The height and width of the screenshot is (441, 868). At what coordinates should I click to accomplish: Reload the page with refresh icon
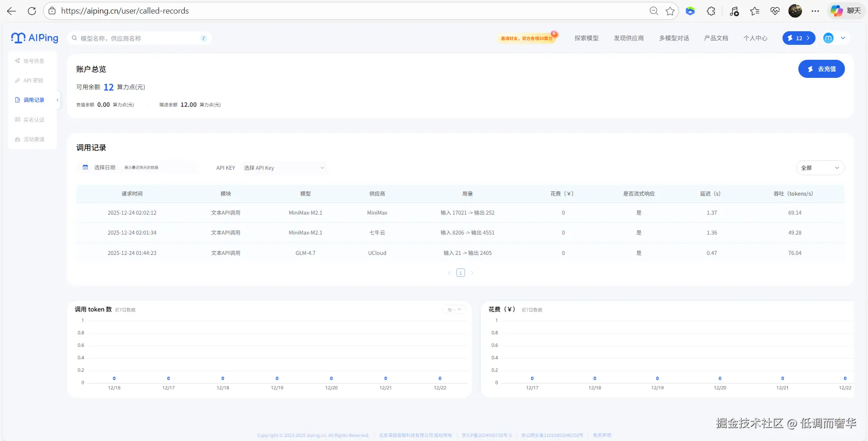(x=32, y=11)
